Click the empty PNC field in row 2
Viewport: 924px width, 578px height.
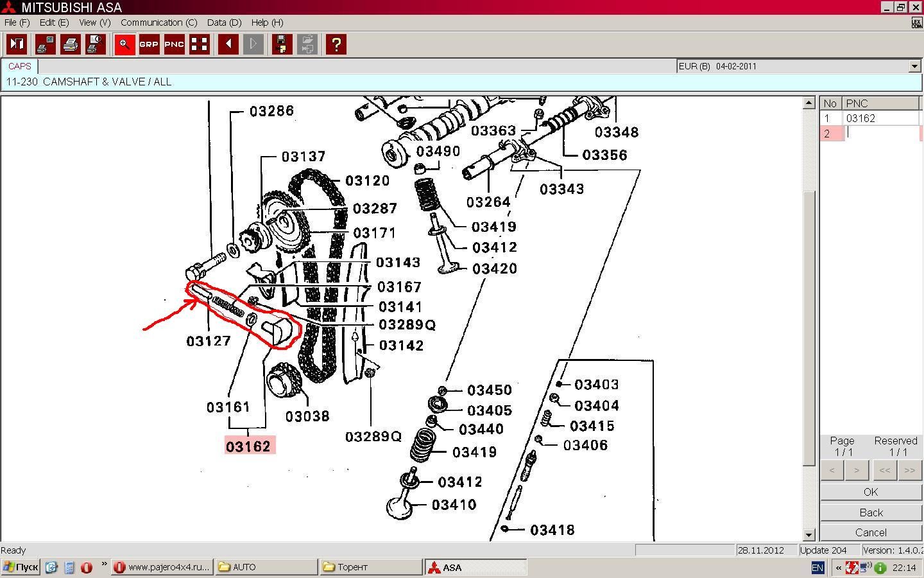click(881, 134)
